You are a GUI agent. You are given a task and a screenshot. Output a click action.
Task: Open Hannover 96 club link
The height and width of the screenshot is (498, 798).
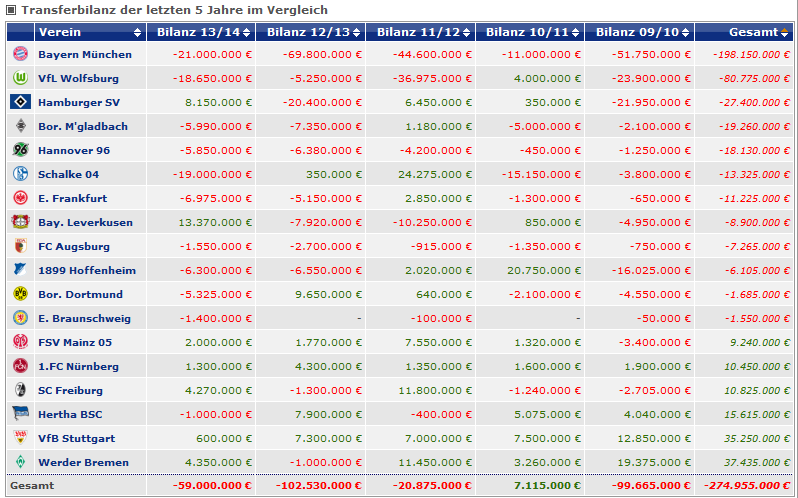point(74,150)
